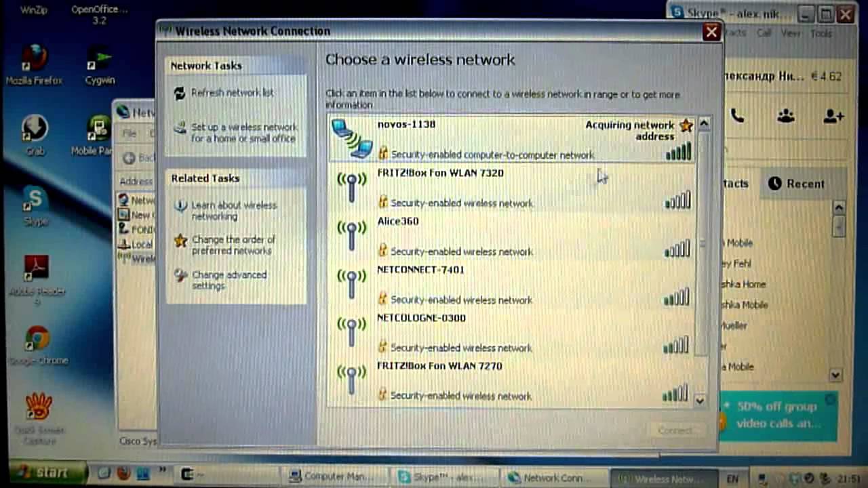Screen dimensions: 868x488
Task: Click the lock icon of Alice360 network
Action: [383, 251]
